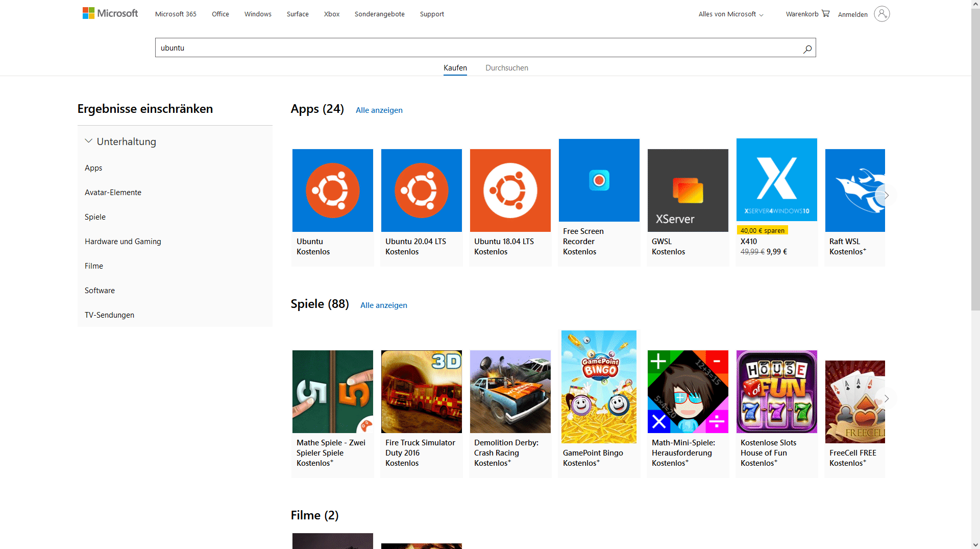The width and height of the screenshot is (980, 549).
Task: Select the GWSL XServer app icon
Action: [688, 190]
